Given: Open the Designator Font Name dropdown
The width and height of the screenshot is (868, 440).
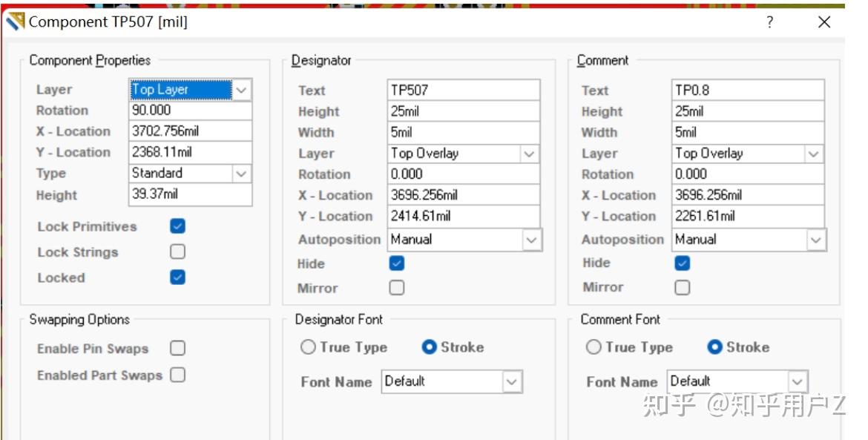Looking at the screenshot, I should tap(512, 382).
